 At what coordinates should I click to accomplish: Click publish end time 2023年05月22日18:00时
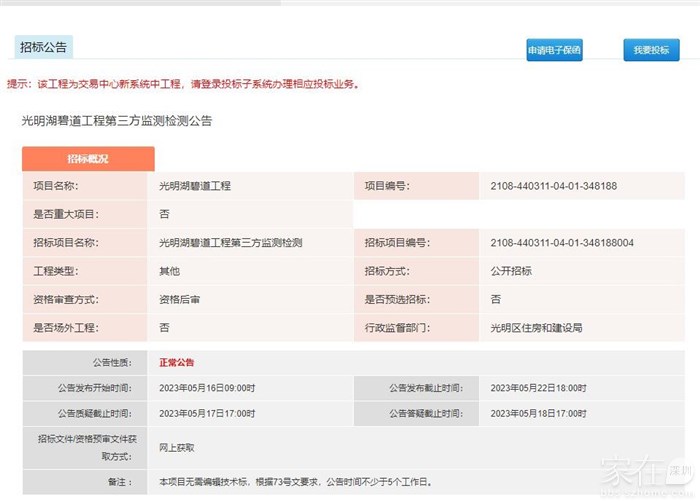click(538, 388)
